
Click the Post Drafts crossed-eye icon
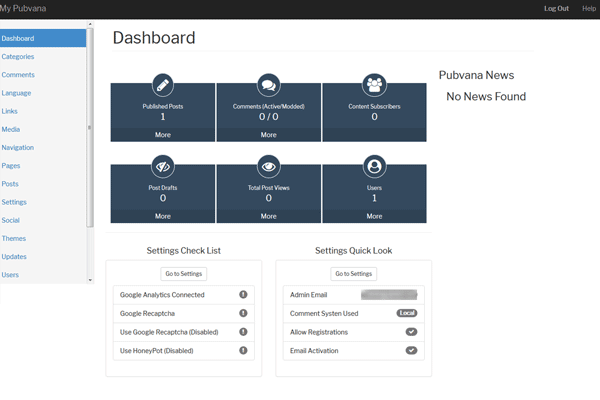163,166
